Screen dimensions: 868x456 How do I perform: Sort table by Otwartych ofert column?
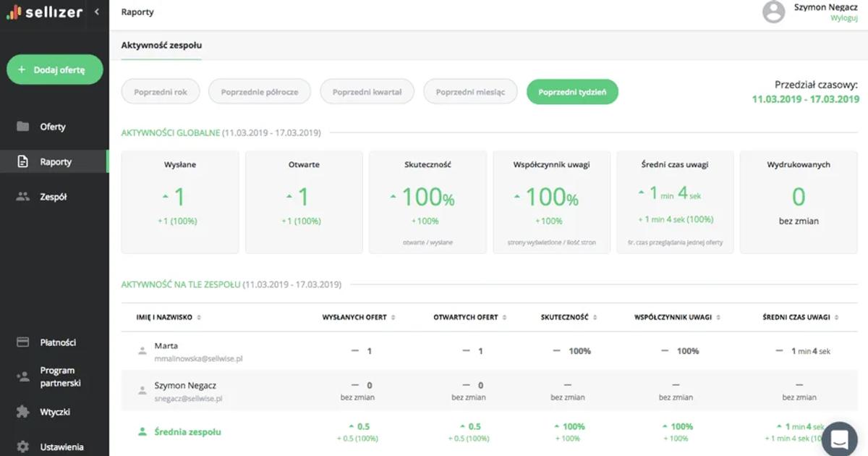point(470,317)
